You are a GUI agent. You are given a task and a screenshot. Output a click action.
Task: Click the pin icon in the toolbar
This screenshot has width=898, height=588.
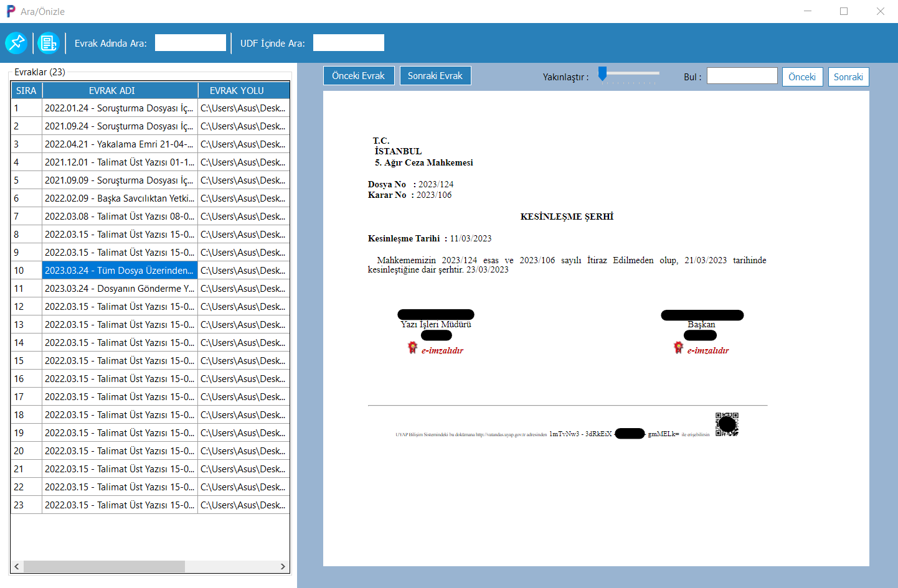[16, 43]
